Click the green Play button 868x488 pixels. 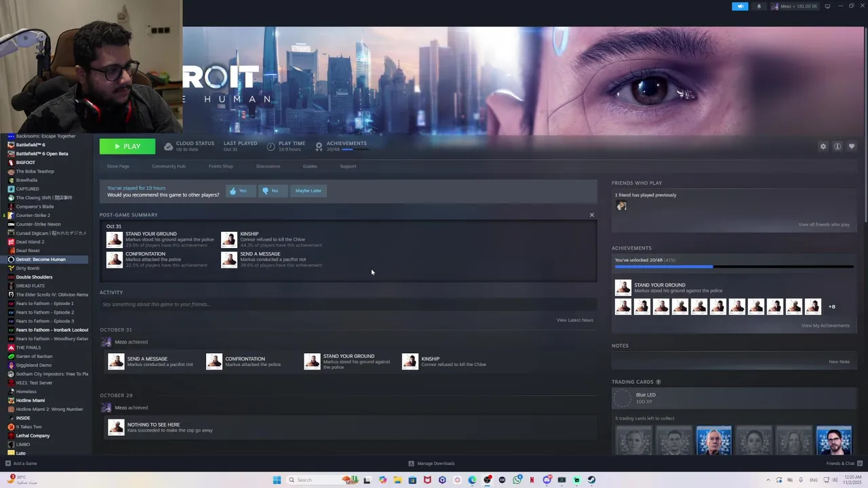click(127, 146)
